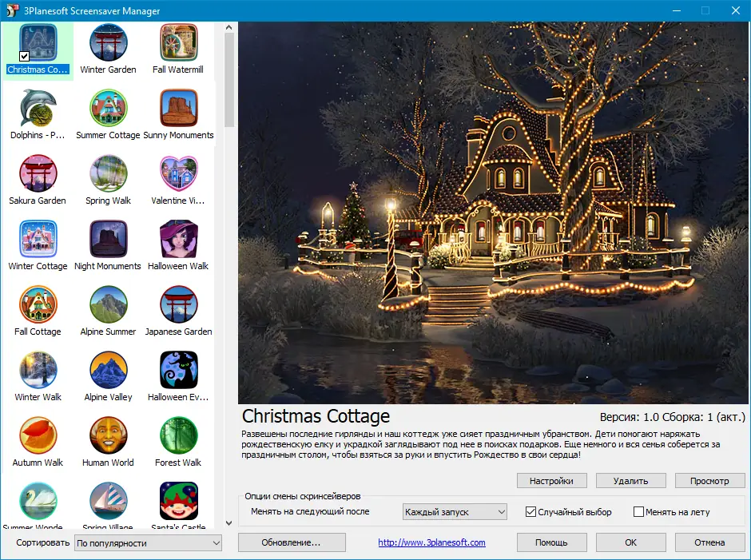Open the По популярности sort dropdown

point(148,543)
